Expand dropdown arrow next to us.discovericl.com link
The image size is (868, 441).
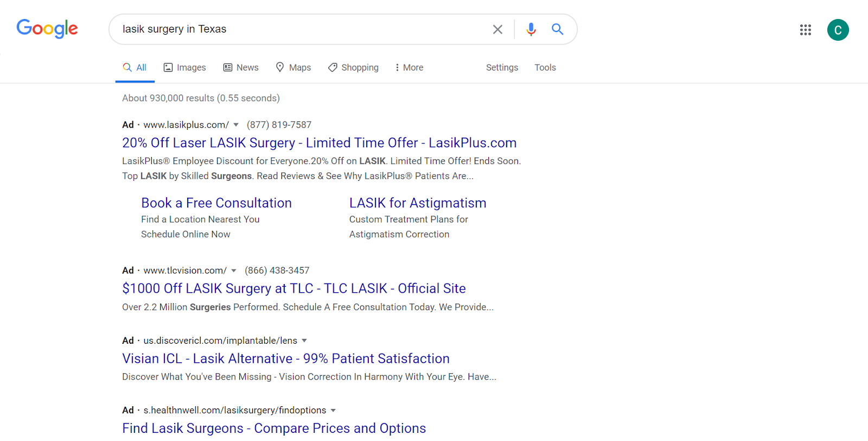(x=304, y=341)
